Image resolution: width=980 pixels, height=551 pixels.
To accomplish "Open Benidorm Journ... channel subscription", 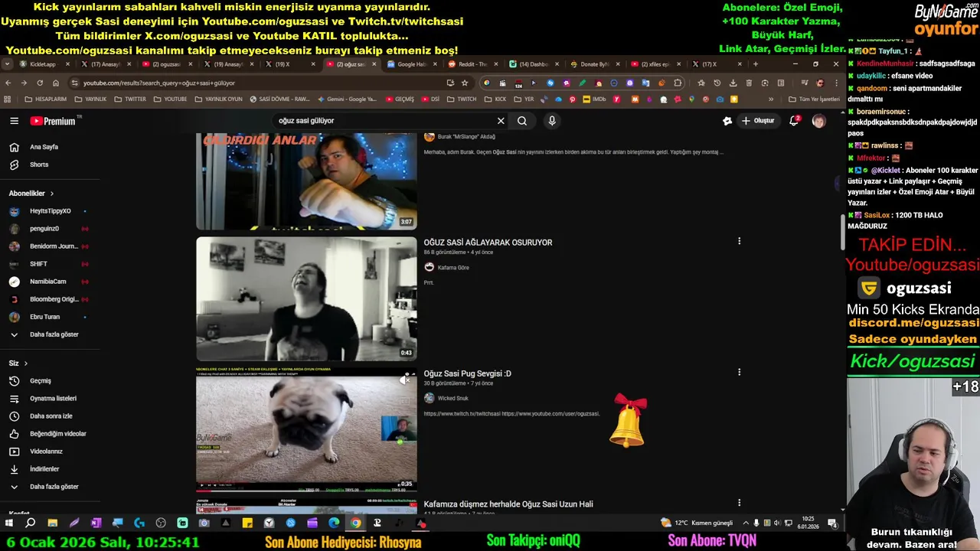I will click(50, 246).
